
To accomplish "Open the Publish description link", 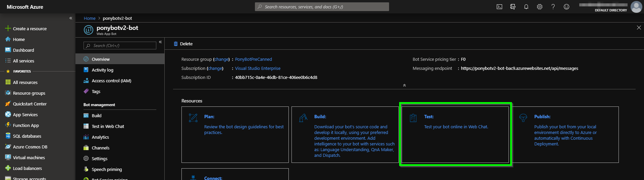I will point(566,135).
